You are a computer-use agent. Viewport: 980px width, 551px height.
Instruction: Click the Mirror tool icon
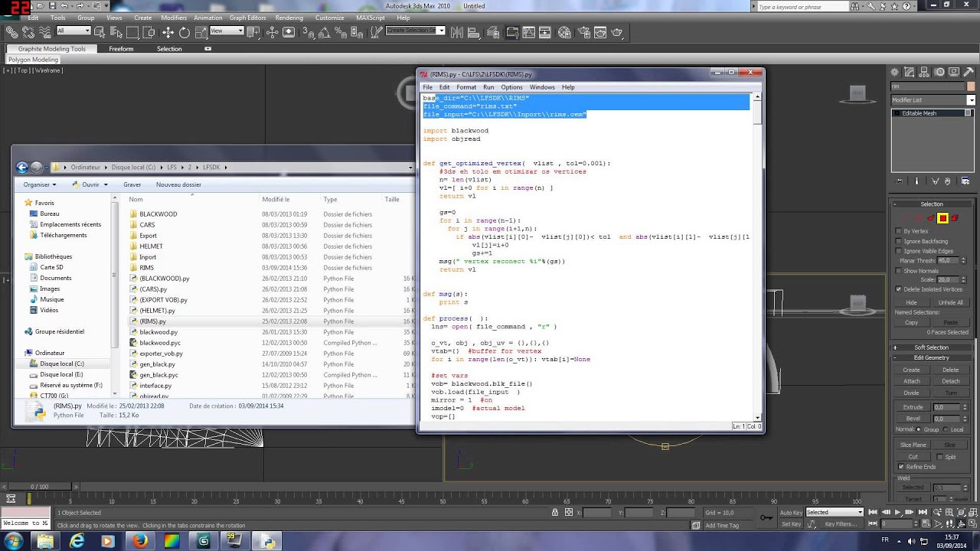pyautogui.click(x=457, y=32)
